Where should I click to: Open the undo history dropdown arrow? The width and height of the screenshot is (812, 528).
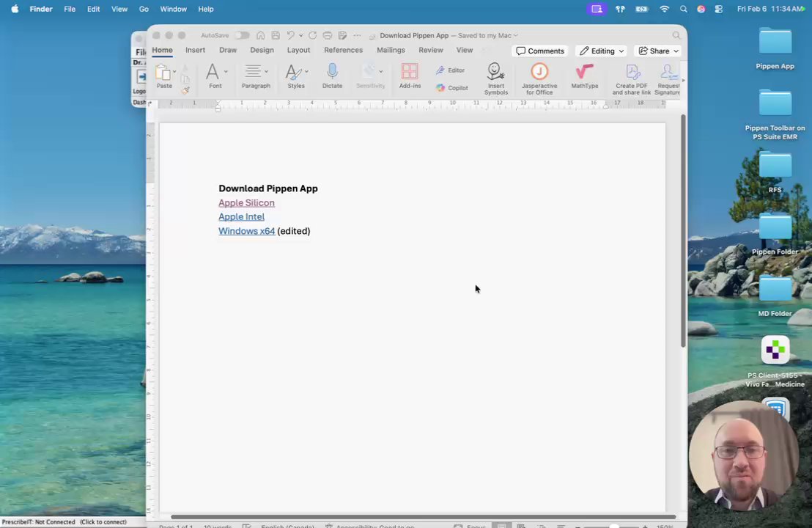pyautogui.click(x=301, y=35)
